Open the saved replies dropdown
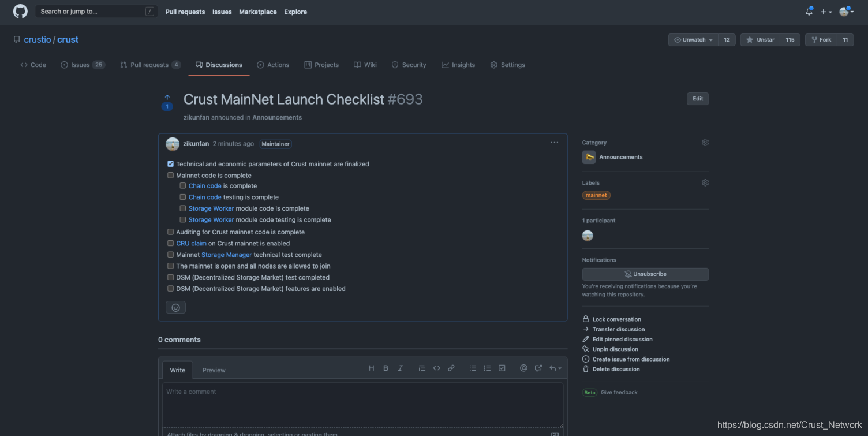868x436 pixels. click(555, 368)
